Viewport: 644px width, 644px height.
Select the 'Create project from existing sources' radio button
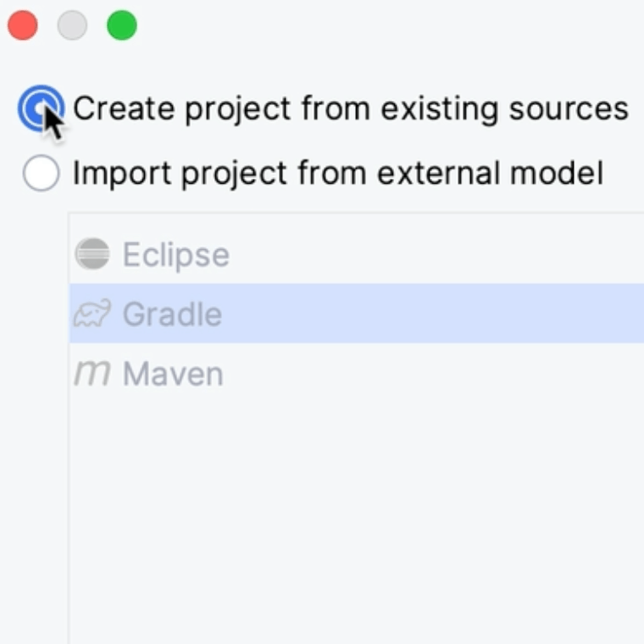pyautogui.click(x=41, y=109)
